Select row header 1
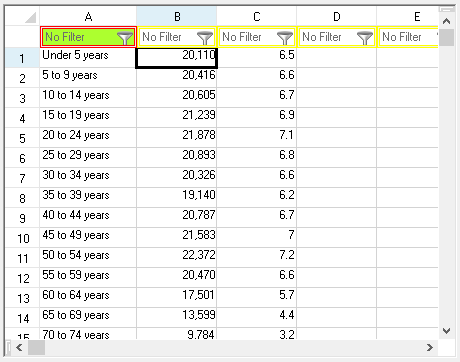 click(22, 58)
